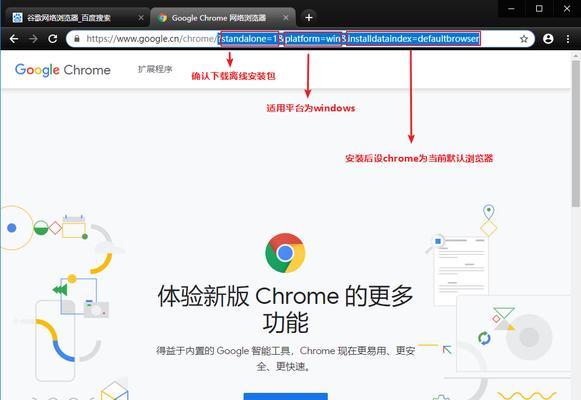Click the headline 体验新版 Chrome 的更多功能
The height and width of the screenshot is (400, 581).
pyautogui.click(x=285, y=309)
